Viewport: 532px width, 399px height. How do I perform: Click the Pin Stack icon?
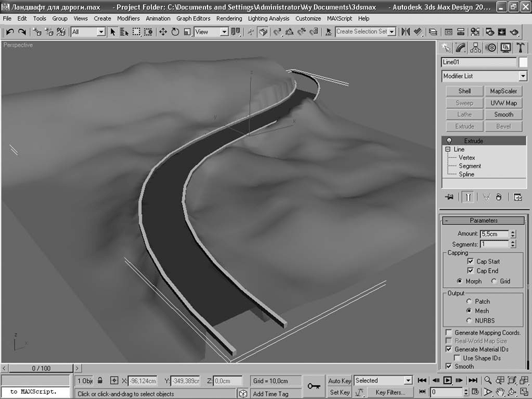(450, 197)
